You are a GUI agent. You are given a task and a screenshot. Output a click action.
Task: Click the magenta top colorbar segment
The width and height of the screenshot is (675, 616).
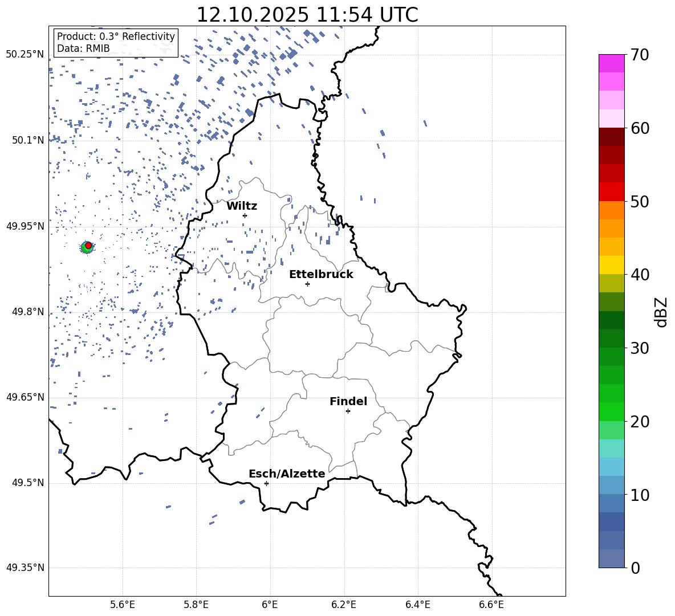click(612, 64)
